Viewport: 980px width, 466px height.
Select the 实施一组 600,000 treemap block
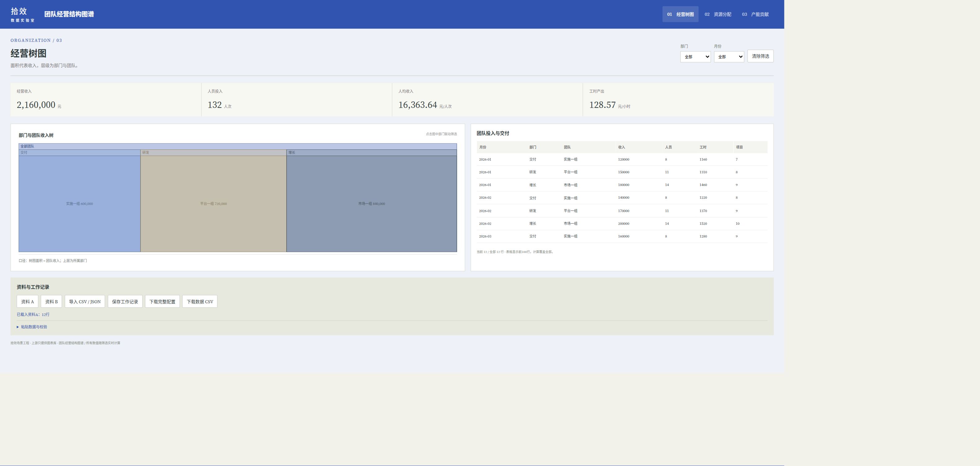79,204
